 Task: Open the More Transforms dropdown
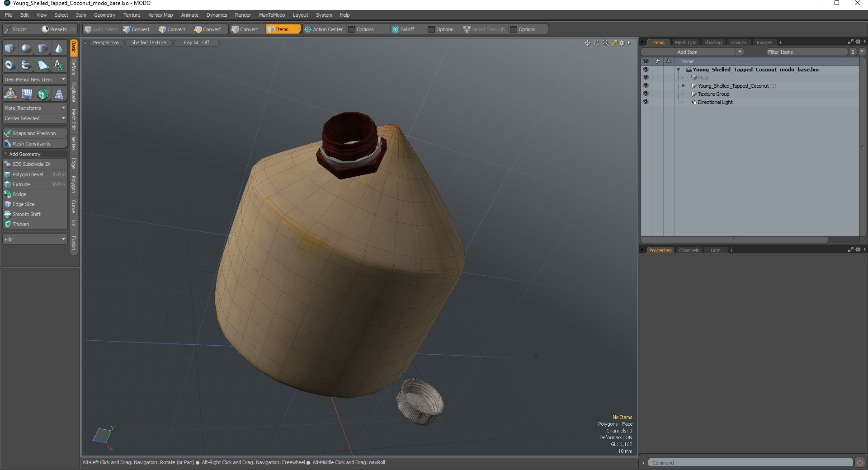point(35,108)
